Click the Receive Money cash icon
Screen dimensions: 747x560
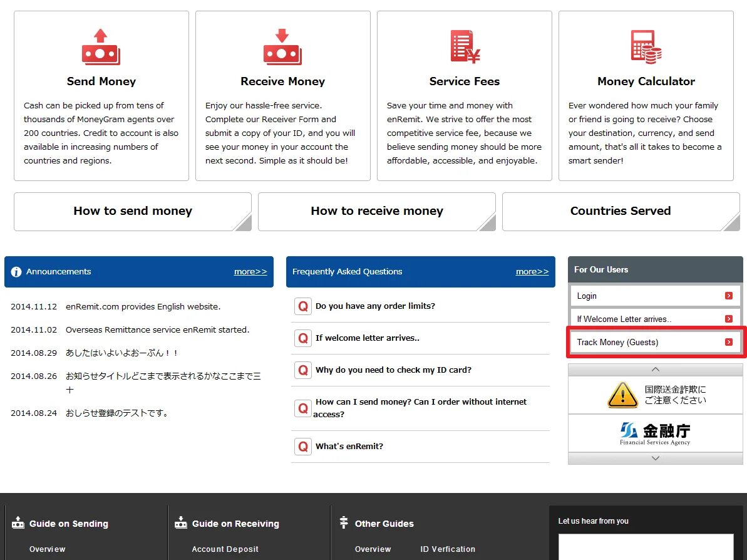pyautogui.click(x=282, y=47)
